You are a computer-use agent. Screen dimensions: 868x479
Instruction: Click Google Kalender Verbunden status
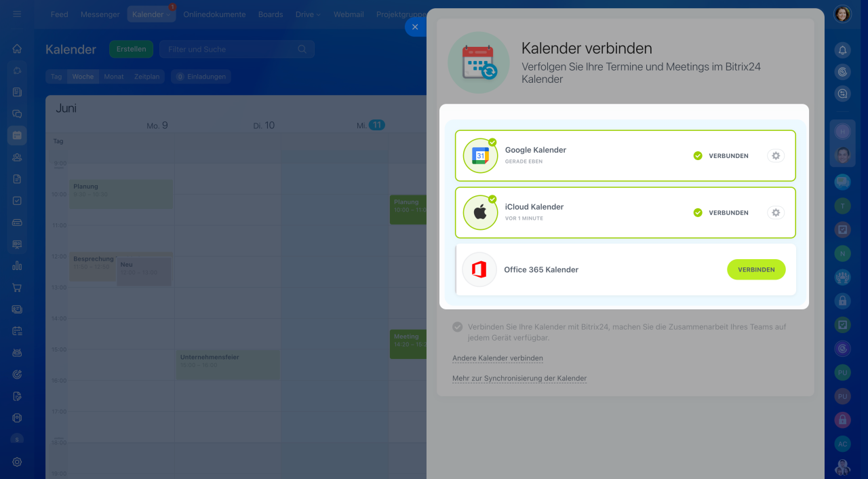[721, 156]
